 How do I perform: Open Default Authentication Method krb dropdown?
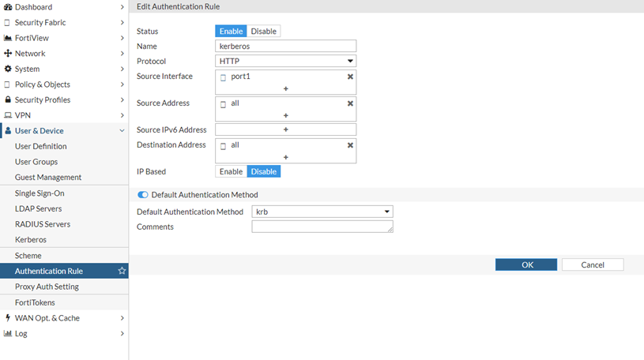(x=322, y=212)
